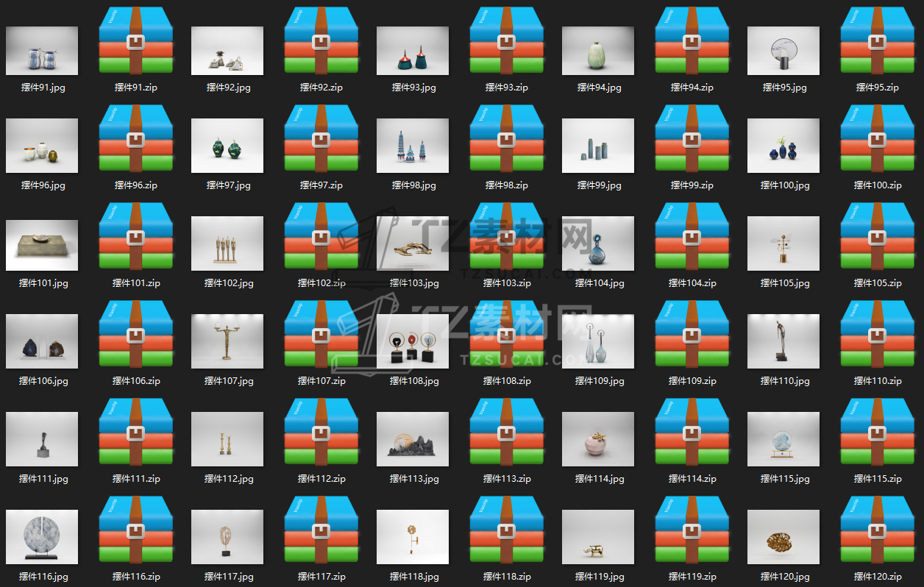Image resolution: width=924 pixels, height=587 pixels.
Task: Select the 摆件116.zip archive icon
Action: pos(136,530)
